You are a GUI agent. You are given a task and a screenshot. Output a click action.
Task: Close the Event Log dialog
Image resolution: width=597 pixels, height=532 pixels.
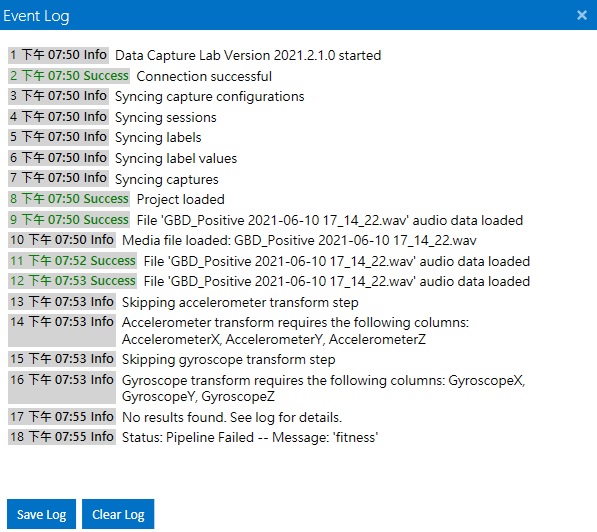pyautogui.click(x=581, y=15)
